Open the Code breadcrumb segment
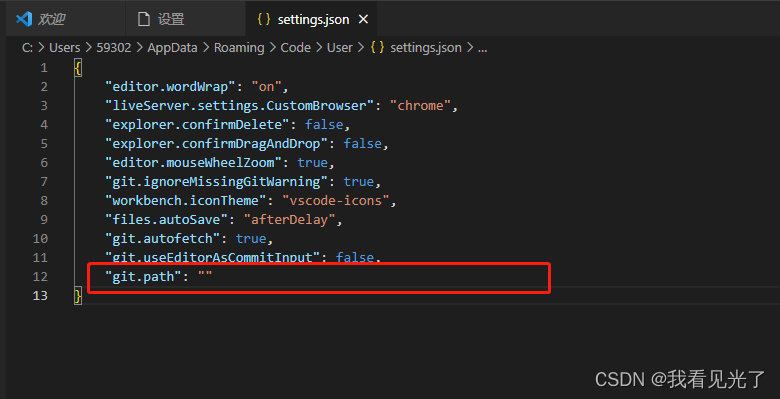This screenshot has height=399, width=780. 295,48
